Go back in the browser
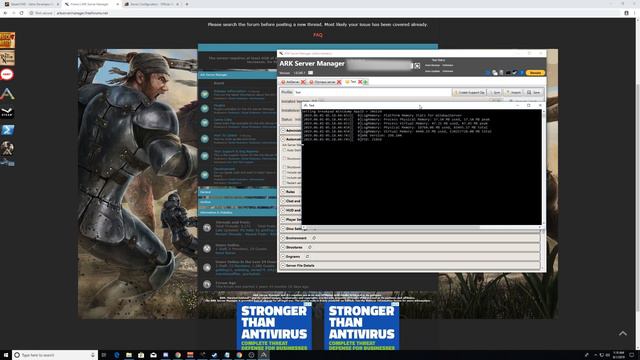This screenshot has height=360, width=640. coord(5,13)
